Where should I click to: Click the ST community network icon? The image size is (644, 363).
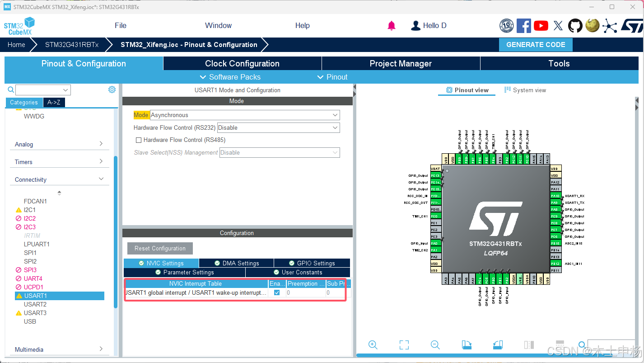click(610, 26)
